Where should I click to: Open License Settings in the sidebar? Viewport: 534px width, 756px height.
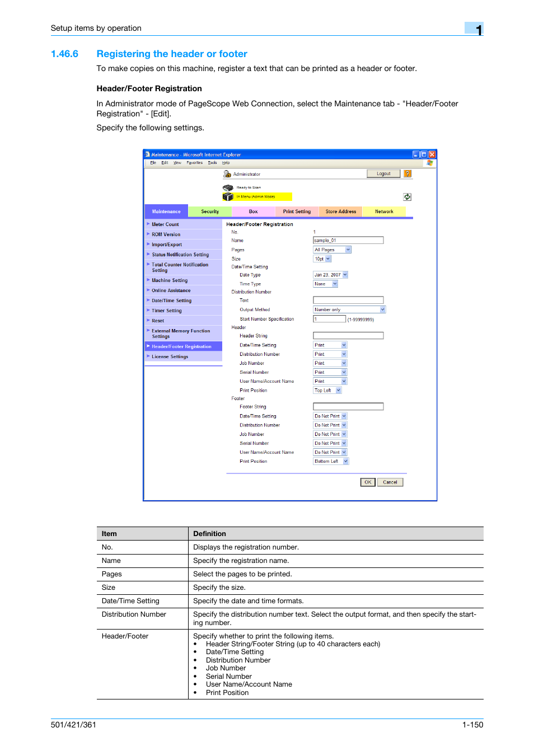184,356
